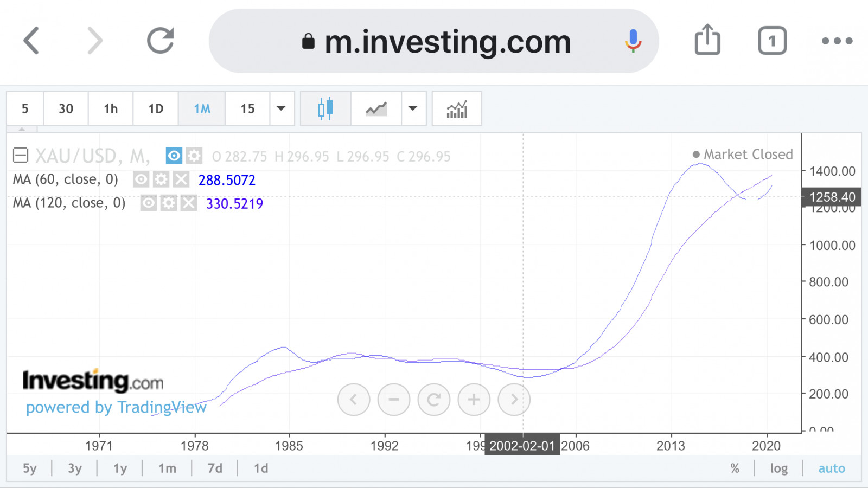Reload the page with the refresh icon

(161, 41)
